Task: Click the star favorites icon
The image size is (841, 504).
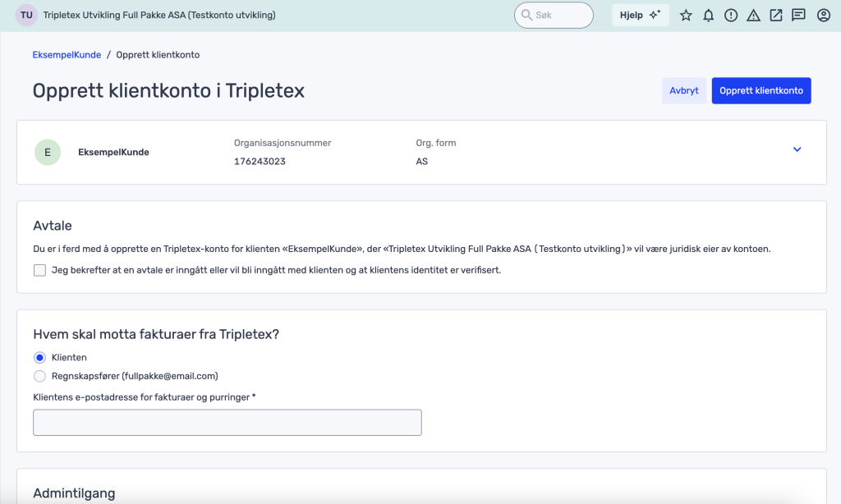Action: [687, 16]
